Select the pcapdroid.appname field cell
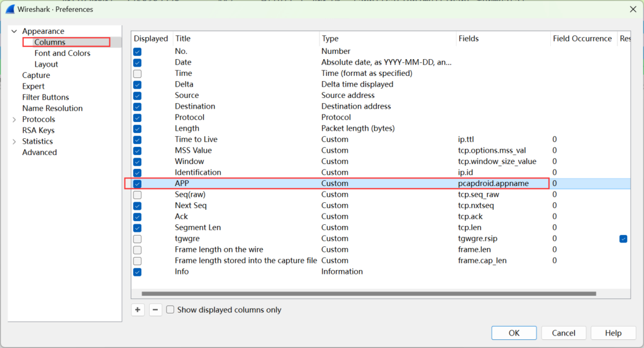The width and height of the screenshot is (644, 348). click(493, 183)
